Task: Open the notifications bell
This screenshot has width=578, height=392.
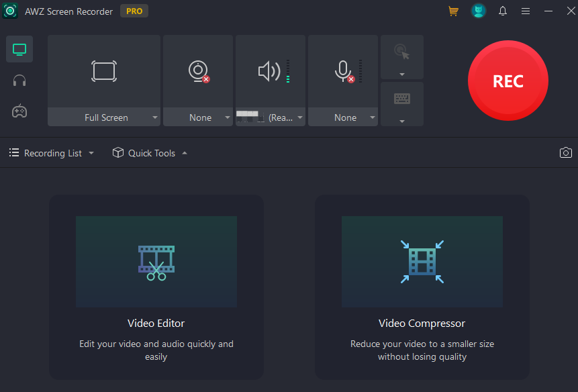Action: pyautogui.click(x=503, y=11)
